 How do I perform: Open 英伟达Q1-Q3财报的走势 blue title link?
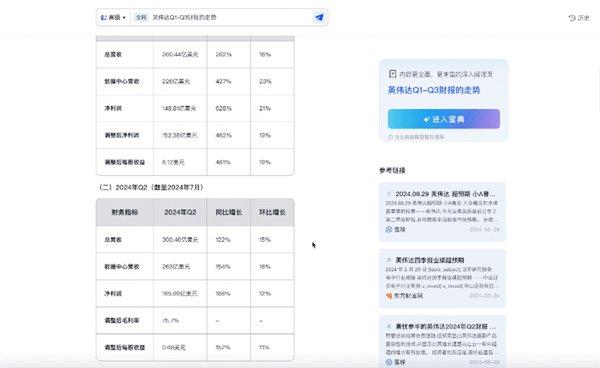(x=434, y=90)
